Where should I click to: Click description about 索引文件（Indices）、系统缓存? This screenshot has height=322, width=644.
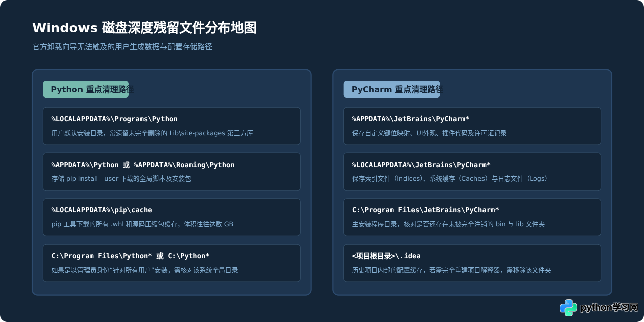pos(451,179)
